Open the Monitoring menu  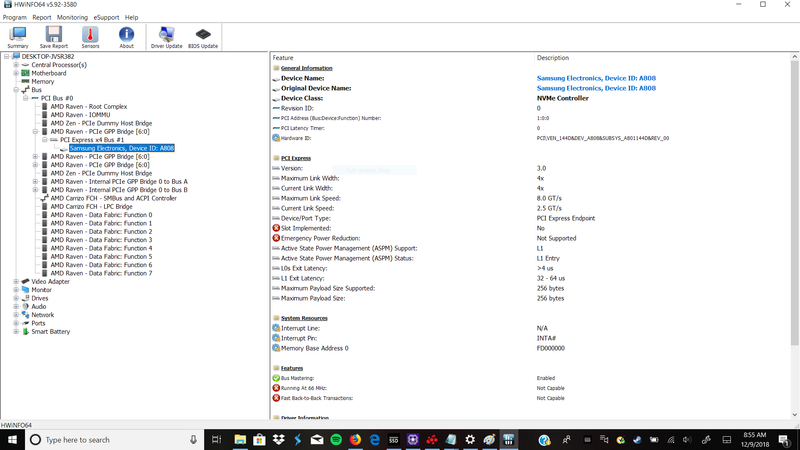pyautogui.click(x=72, y=17)
